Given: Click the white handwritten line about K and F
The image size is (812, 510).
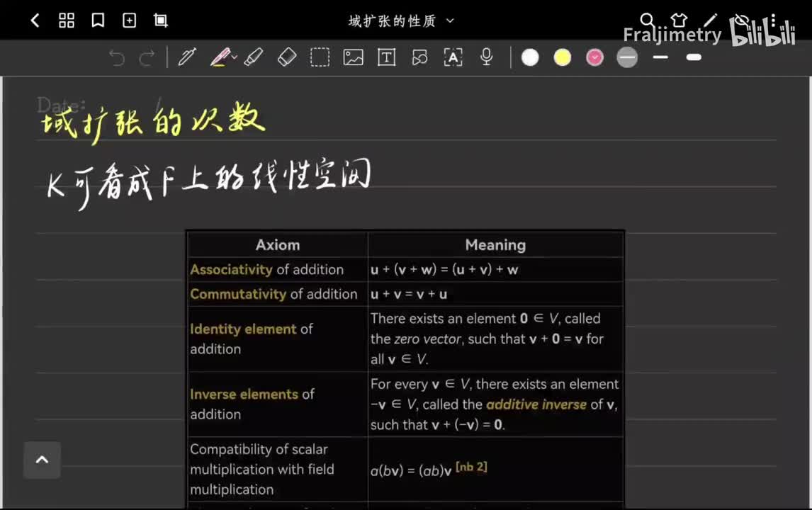Looking at the screenshot, I should click(x=209, y=183).
